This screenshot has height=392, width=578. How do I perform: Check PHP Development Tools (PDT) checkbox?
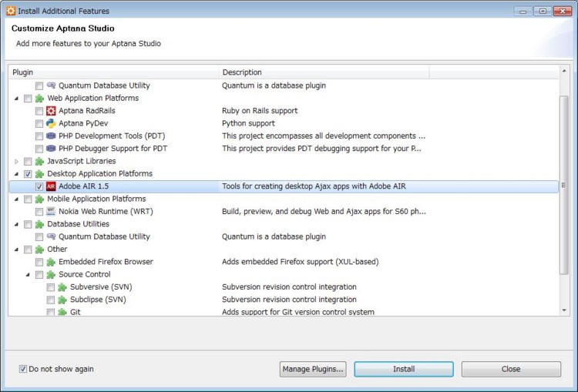(x=39, y=136)
